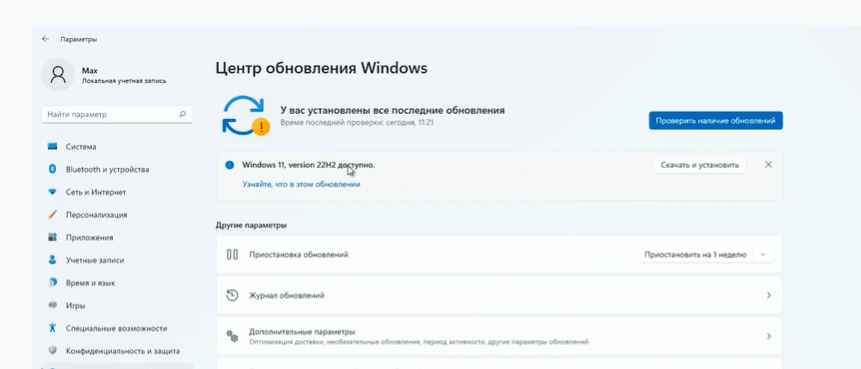Viewport: 861px width, 369px height.
Task: Open Система via its monitor icon
Action: click(53, 147)
